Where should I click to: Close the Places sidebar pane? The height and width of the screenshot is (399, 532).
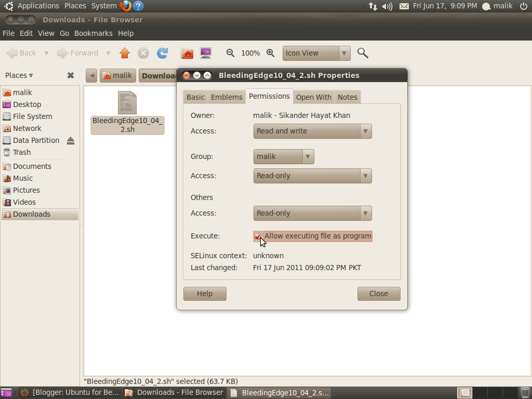[71, 75]
